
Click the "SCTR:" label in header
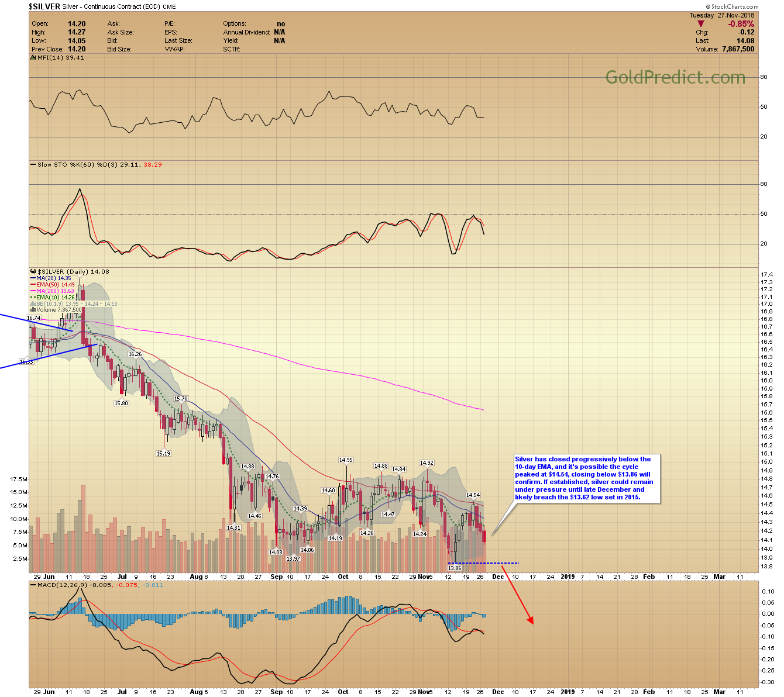(x=232, y=49)
